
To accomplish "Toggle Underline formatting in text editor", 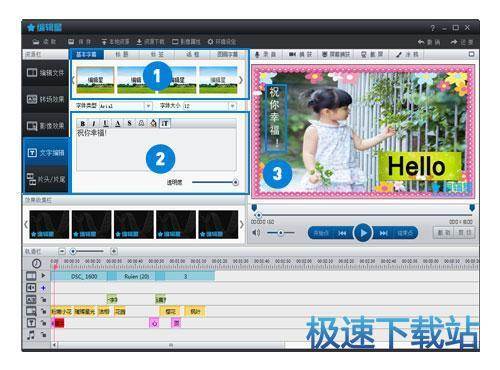I will pyautogui.click(x=106, y=124).
